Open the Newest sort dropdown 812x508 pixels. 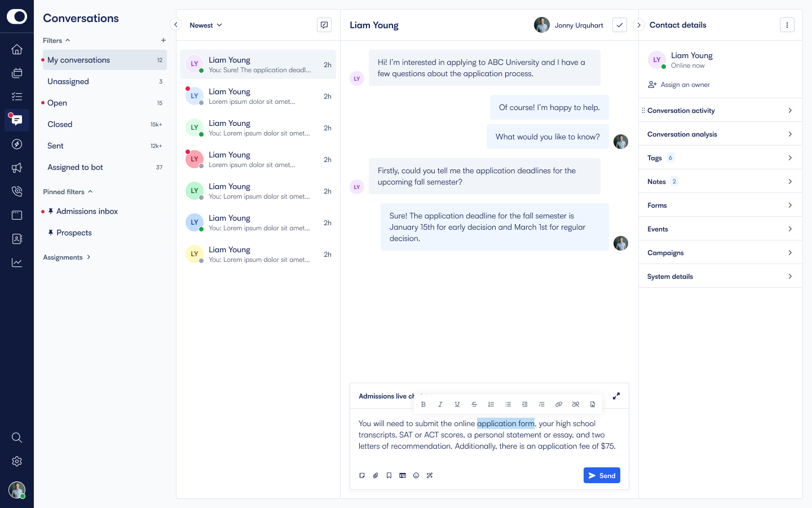(206, 25)
